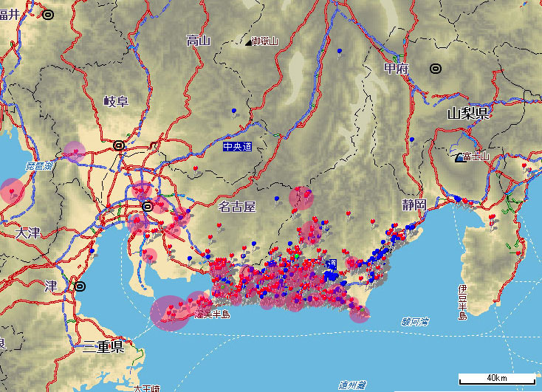Click the double-circle city marker right of 甲府

click(436, 69)
